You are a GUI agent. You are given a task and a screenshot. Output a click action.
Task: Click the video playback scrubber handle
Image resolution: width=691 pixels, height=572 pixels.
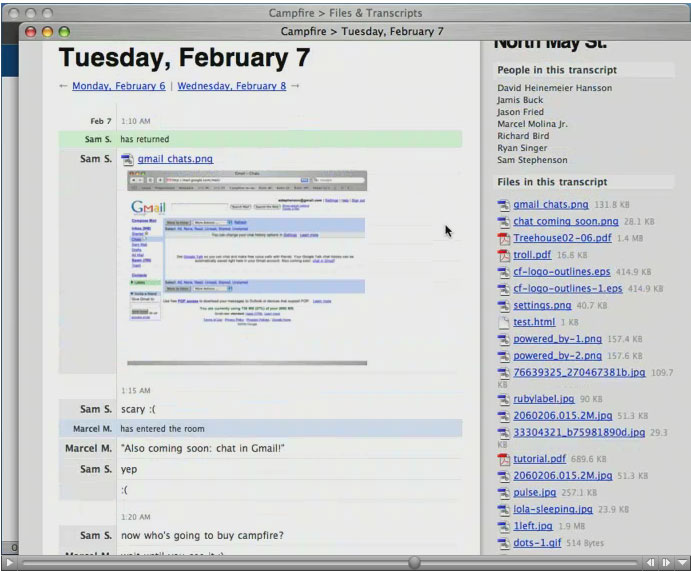414,563
